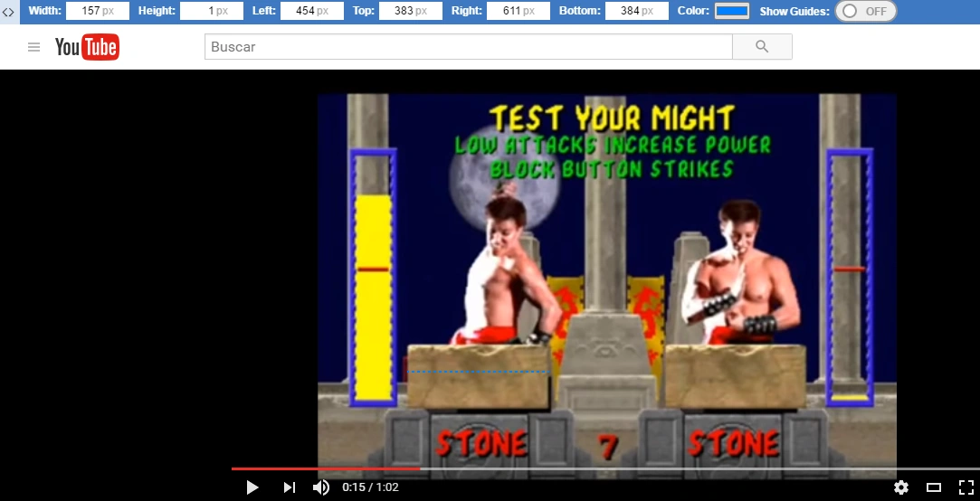Open the YouTube hamburger menu
980x501 pixels.
tap(33, 47)
